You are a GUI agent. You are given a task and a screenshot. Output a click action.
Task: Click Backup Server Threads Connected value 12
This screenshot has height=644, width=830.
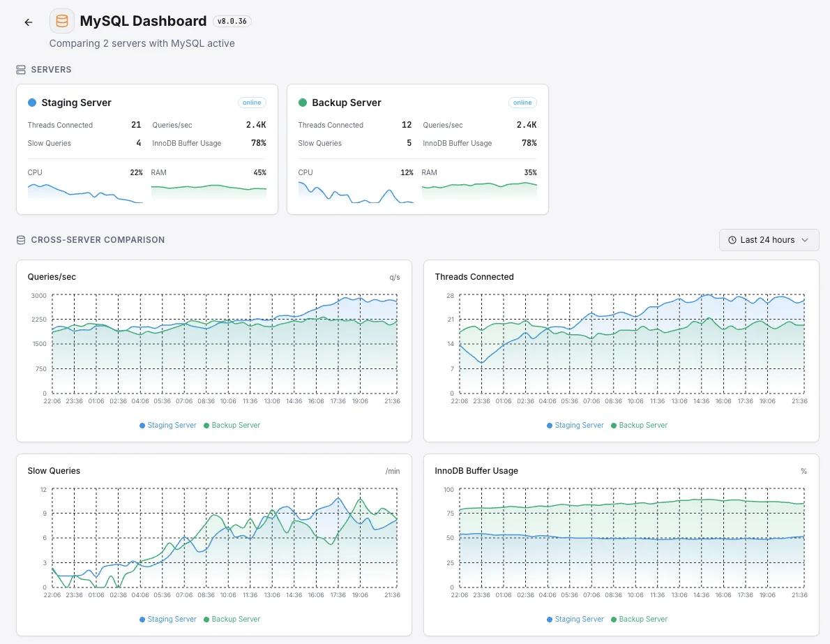407,125
